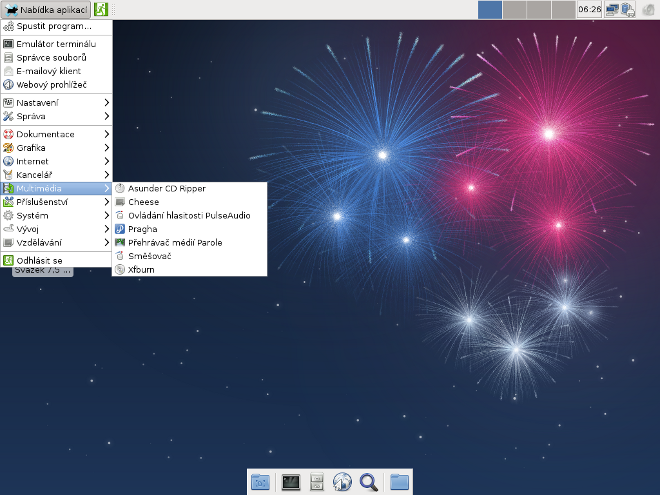Viewport: 660px width, 495px height.
Task: Open the magnifier search icon in dock
Action: (368, 482)
